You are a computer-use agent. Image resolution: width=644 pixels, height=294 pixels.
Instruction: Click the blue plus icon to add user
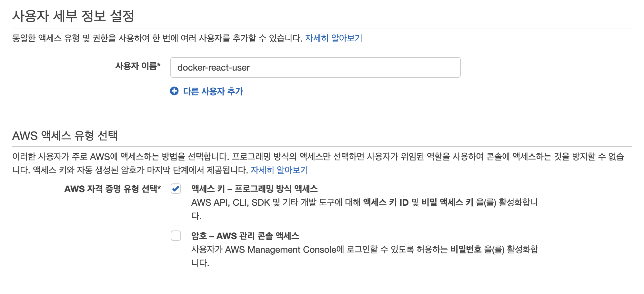click(x=174, y=91)
